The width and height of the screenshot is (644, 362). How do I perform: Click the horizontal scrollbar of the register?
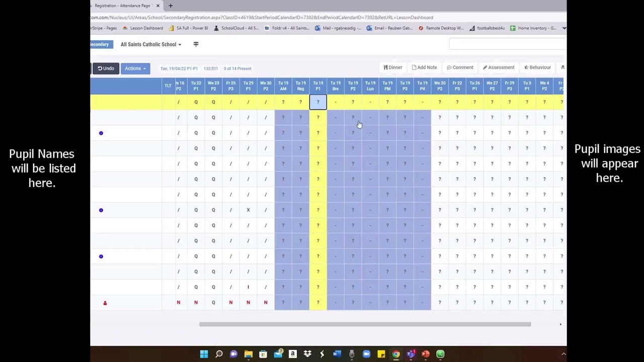point(365,324)
